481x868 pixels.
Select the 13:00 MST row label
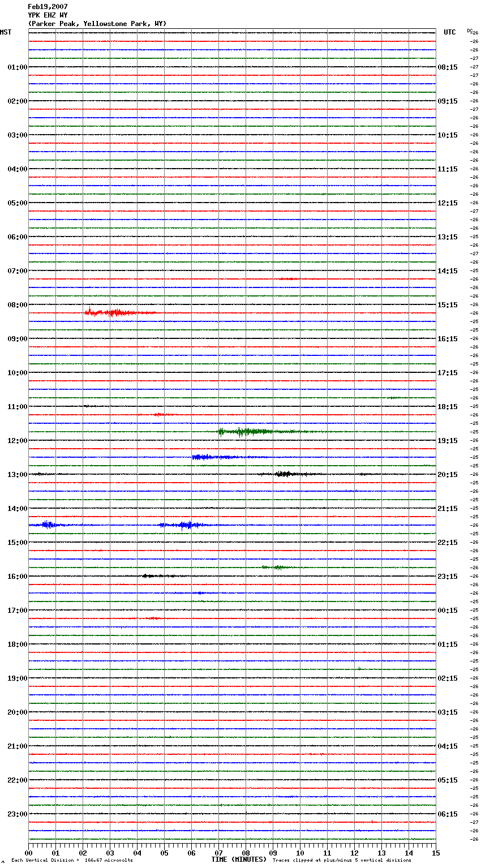18,475
